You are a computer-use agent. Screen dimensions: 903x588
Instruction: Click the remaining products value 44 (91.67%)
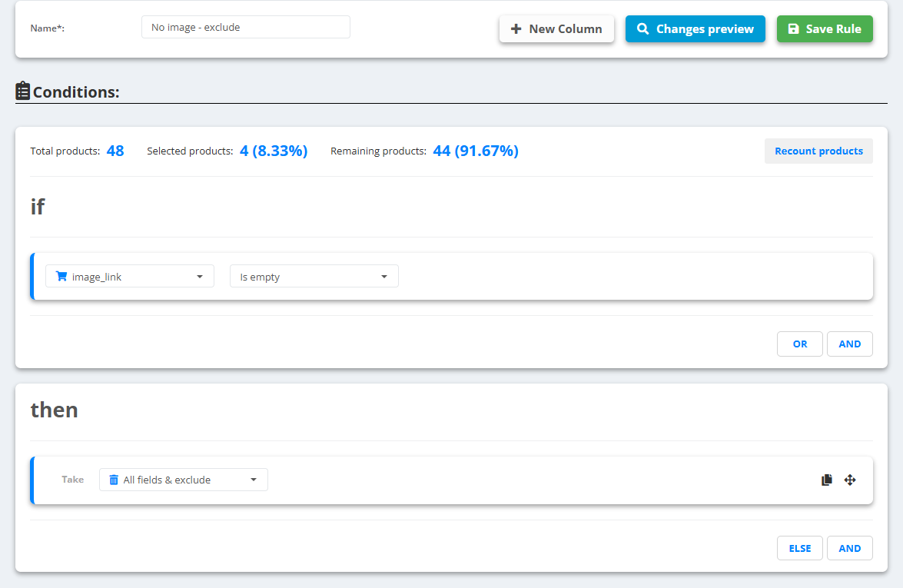(x=476, y=151)
